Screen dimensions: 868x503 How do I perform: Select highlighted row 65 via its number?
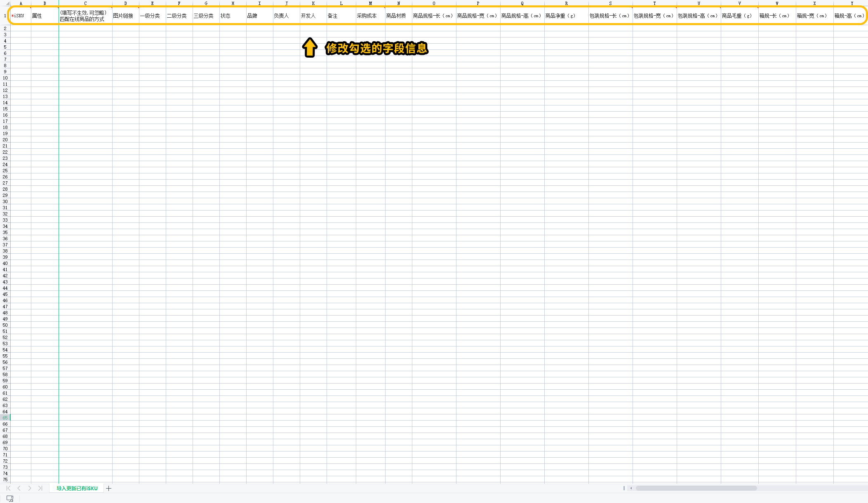click(5, 418)
